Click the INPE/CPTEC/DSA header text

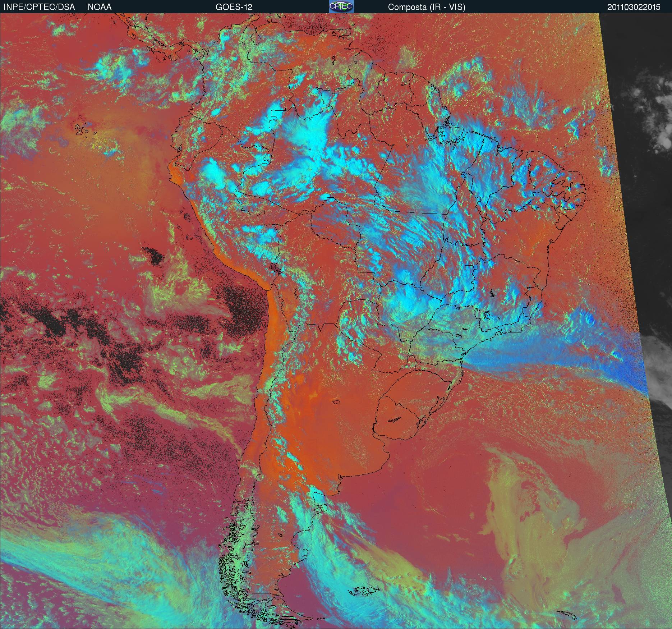39,7
